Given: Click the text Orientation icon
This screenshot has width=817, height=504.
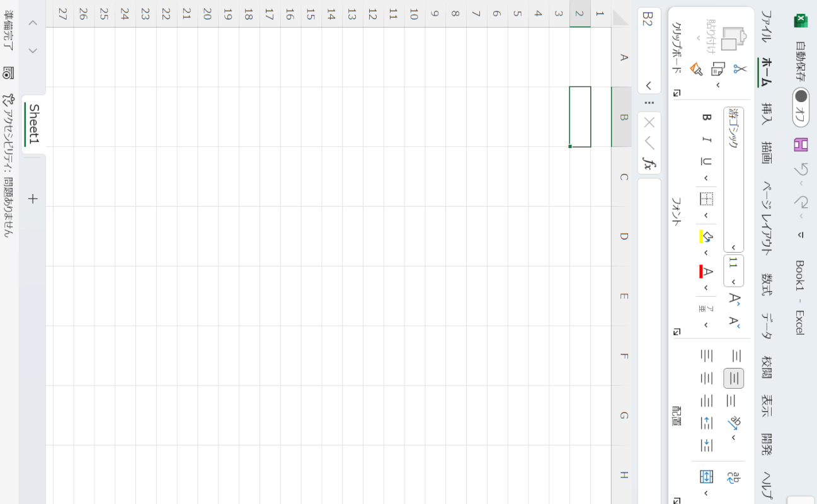Looking at the screenshot, I should click(x=734, y=422).
